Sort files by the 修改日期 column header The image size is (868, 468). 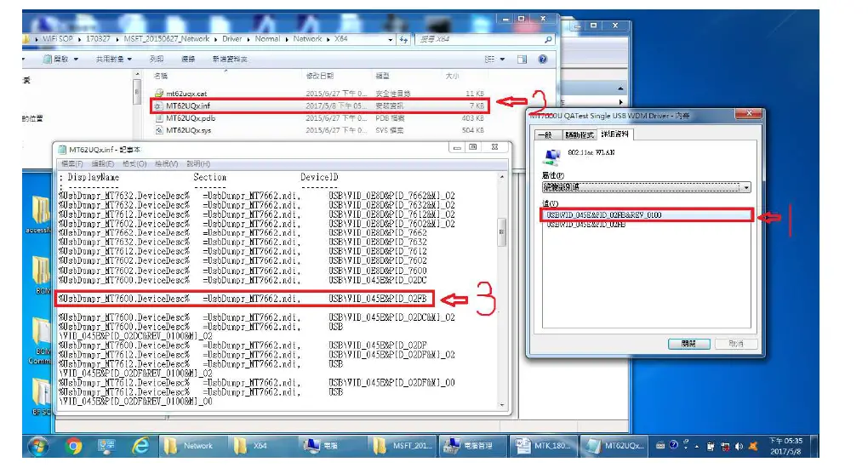(x=320, y=76)
